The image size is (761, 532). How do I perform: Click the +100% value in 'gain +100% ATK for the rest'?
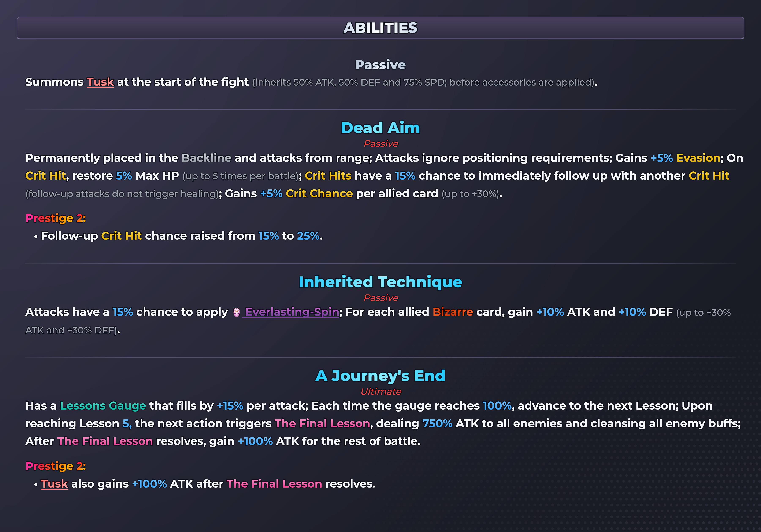(255, 441)
